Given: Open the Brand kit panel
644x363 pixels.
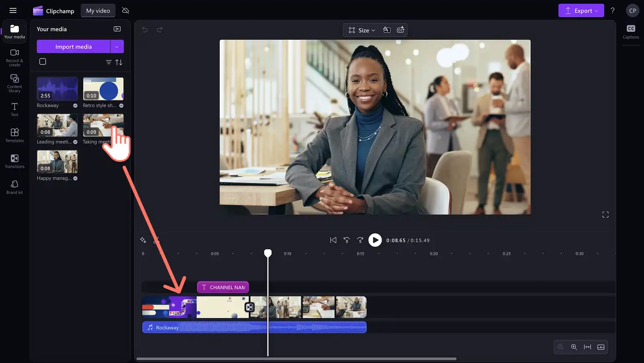Looking at the screenshot, I should [x=15, y=187].
